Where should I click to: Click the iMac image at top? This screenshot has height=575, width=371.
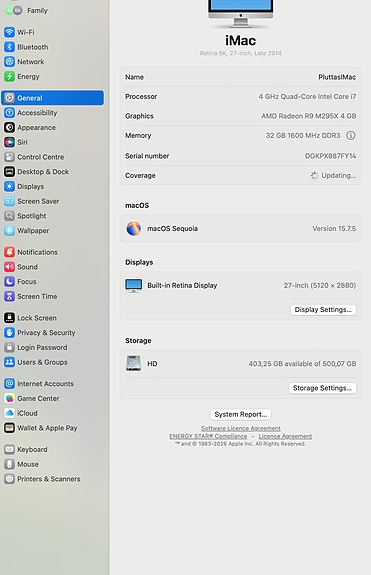click(240, 13)
